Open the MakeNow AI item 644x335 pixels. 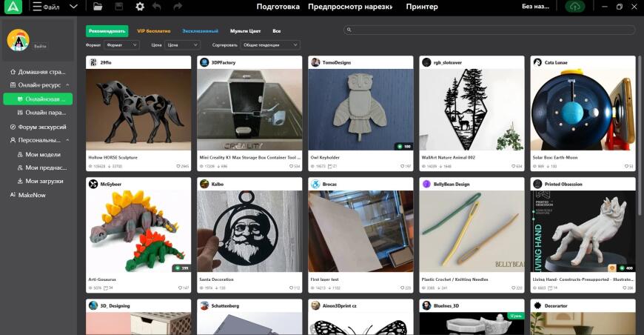point(27,195)
